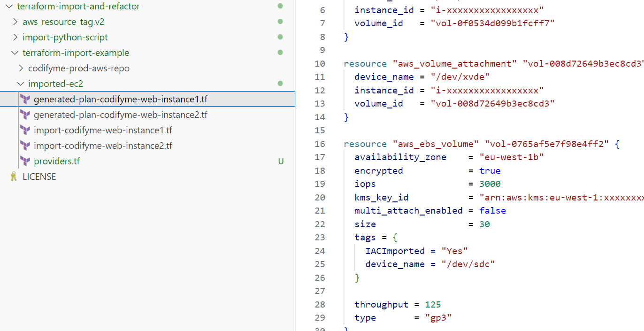Open the providers.tf file
644x331 pixels.
click(56, 161)
